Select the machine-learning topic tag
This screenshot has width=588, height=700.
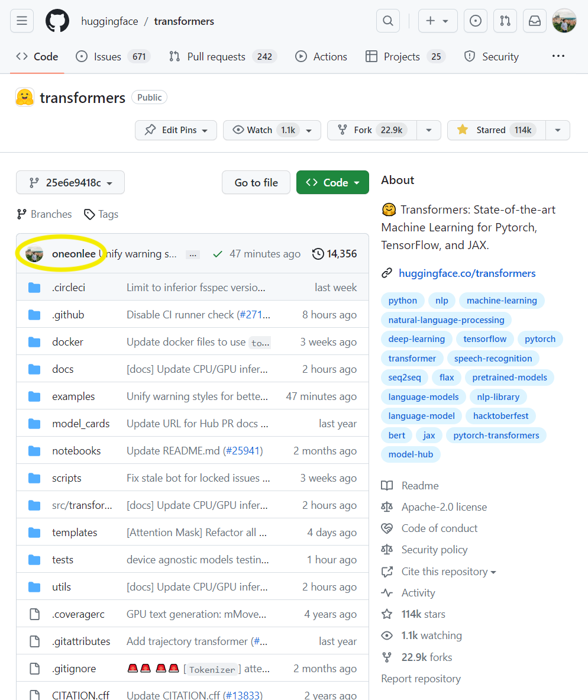pyautogui.click(x=502, y=301)
